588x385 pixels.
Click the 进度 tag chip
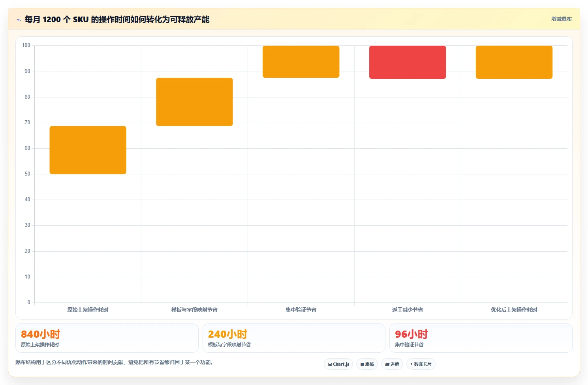(x=392, y=364)
